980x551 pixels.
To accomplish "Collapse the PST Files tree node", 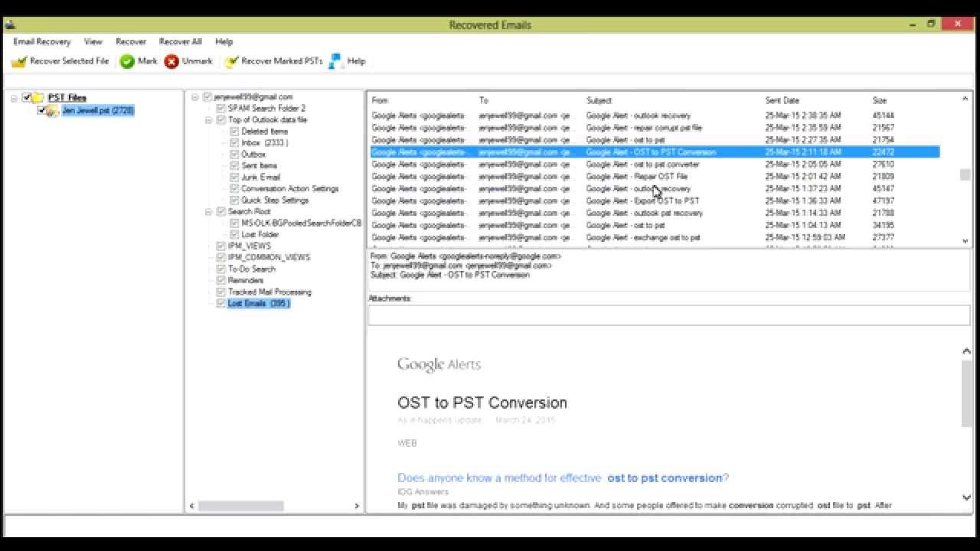I will click(14, 98).
